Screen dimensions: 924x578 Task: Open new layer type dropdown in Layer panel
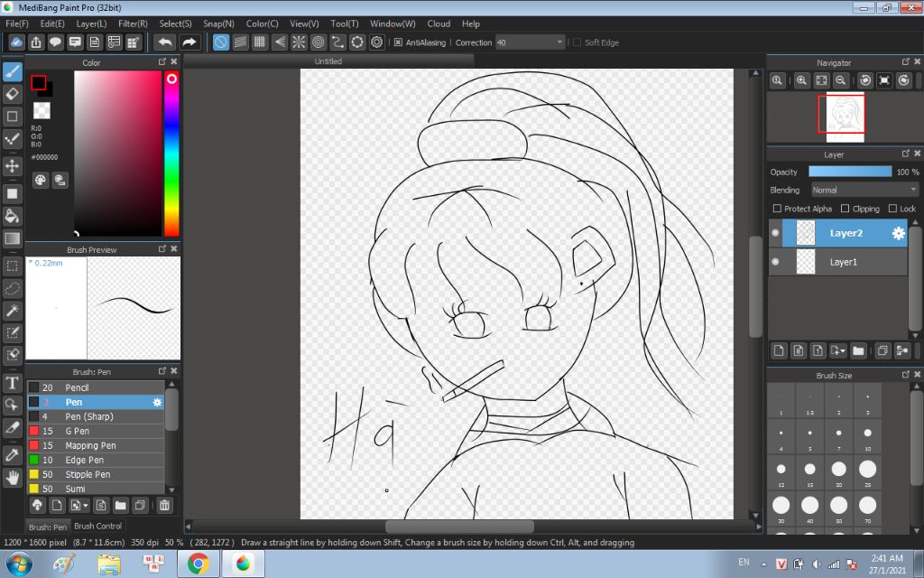tap(838, 351)
